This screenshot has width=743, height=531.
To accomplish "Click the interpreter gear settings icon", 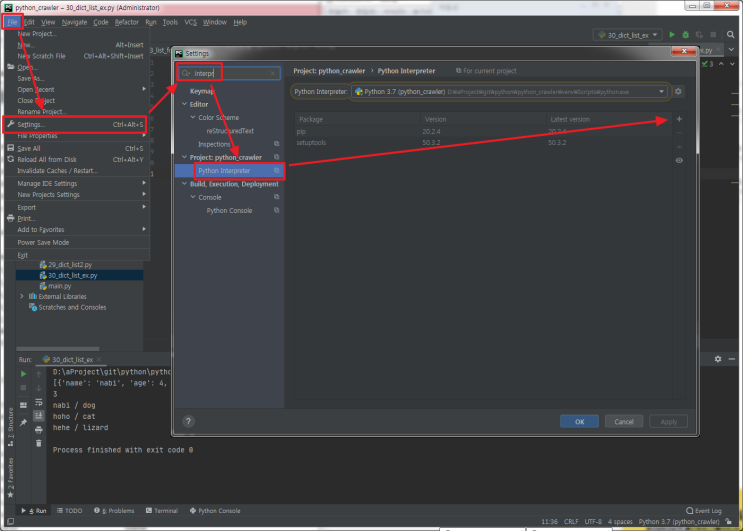I will click(x=678, y=91).
